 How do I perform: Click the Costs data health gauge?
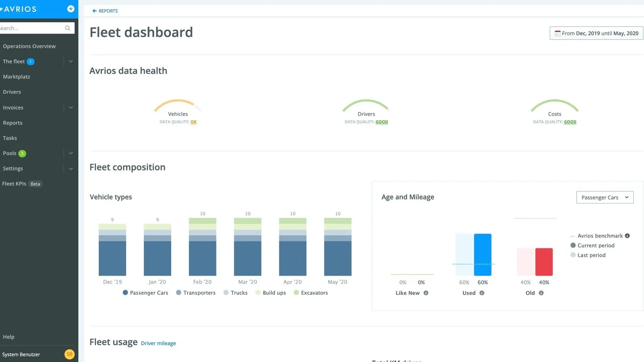(555, 106)
